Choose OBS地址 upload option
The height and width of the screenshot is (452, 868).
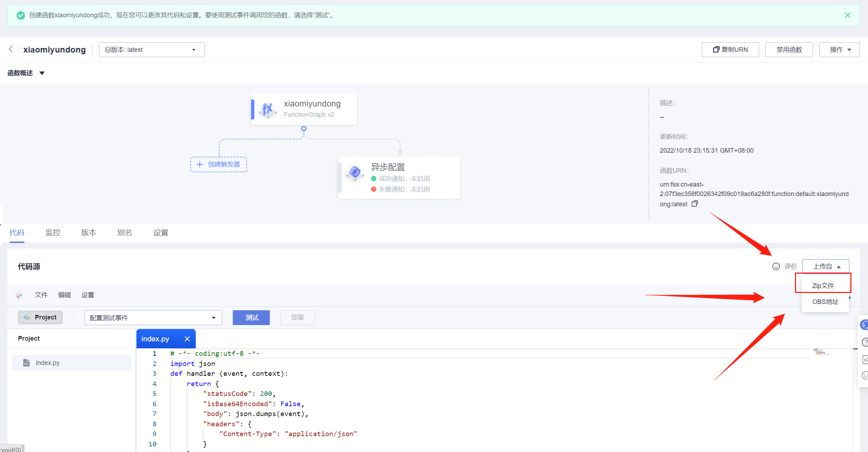[x=825, y=302]
